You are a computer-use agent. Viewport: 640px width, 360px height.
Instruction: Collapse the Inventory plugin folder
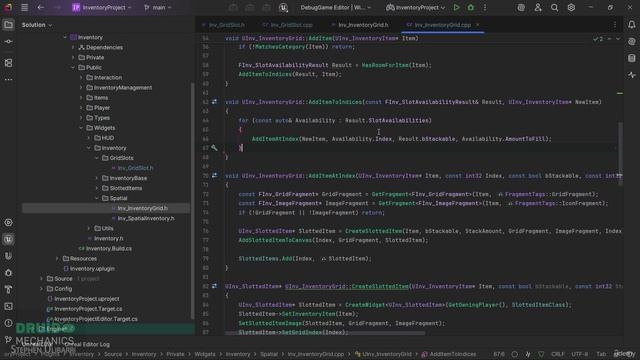(65, 37)
